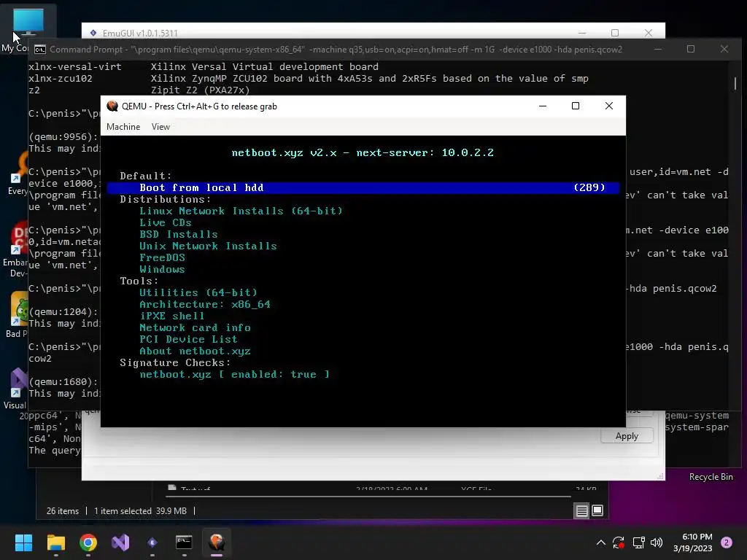Viewport: 747px width, 560px height.
Task: Choose Linux Network Installs (64-bit)
Action: pyautogui.click(x=241, y=211)
